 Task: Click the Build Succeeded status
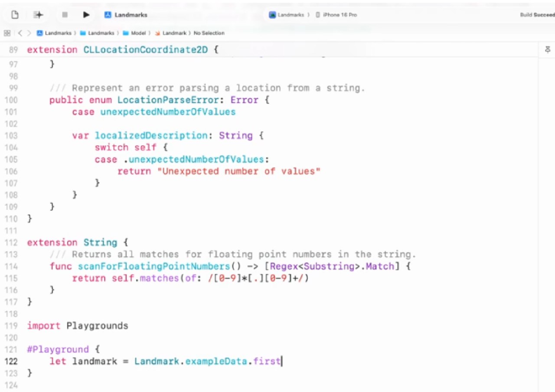point(537,15)
